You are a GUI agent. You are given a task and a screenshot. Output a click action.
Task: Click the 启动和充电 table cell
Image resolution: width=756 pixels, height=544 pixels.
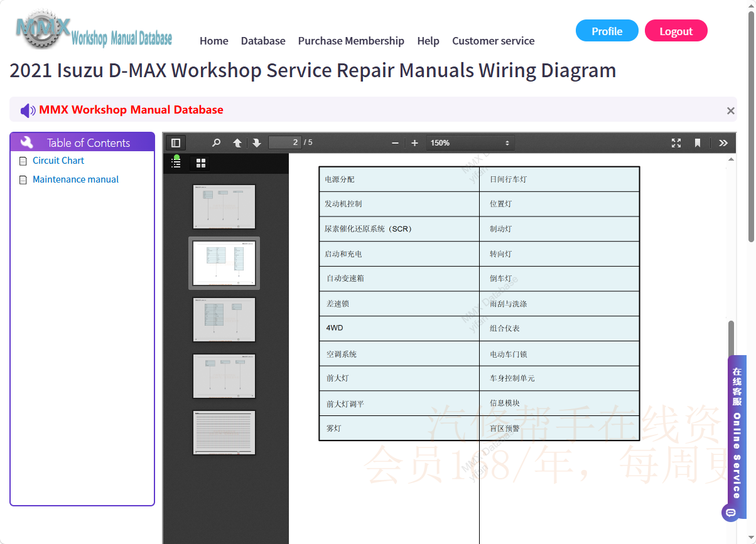click(399, 254)
